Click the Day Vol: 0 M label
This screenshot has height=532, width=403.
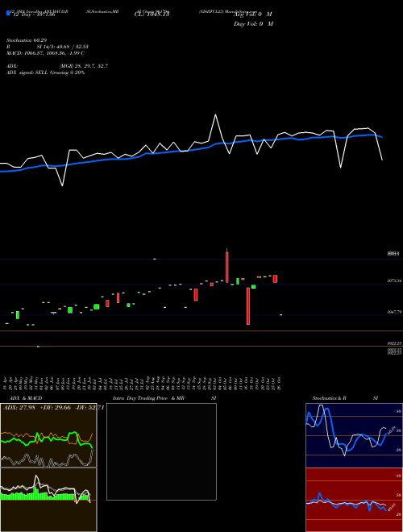253,24
